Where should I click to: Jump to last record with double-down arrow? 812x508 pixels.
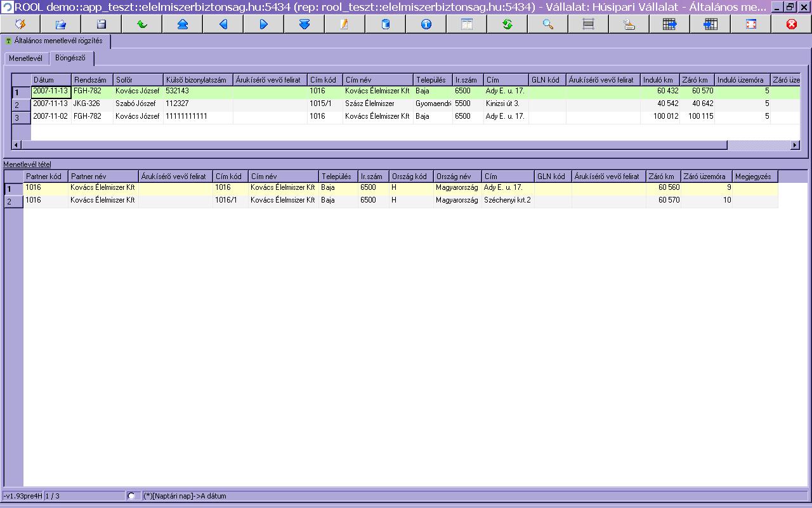pos(304,24)
